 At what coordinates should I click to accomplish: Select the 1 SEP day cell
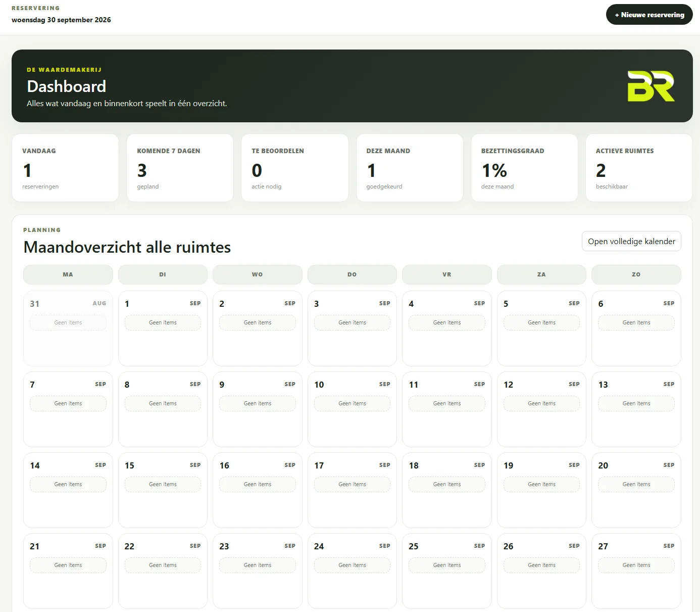tap(163, 328)
